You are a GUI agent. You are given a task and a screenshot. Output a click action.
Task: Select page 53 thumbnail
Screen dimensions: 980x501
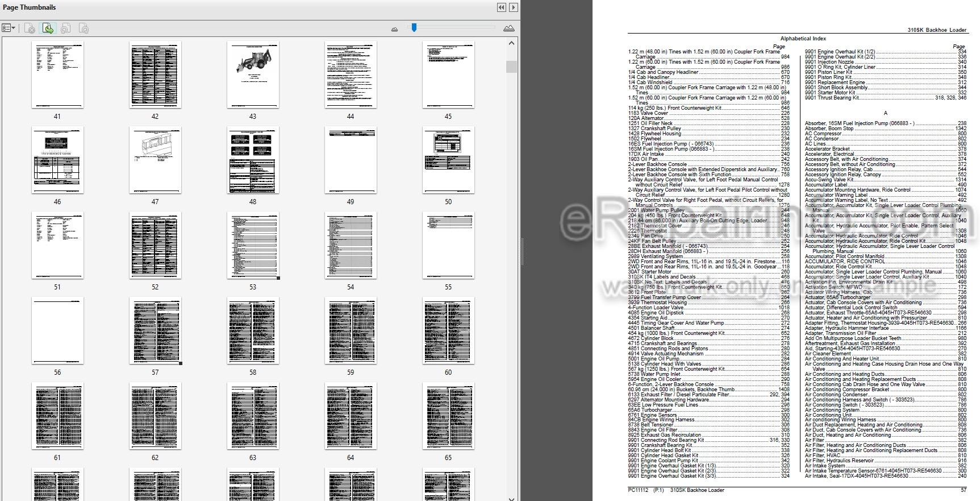tap(253, 245)
